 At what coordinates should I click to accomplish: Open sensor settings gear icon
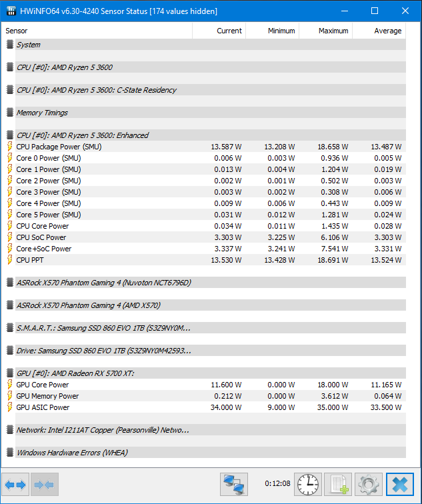pos(368,484)
